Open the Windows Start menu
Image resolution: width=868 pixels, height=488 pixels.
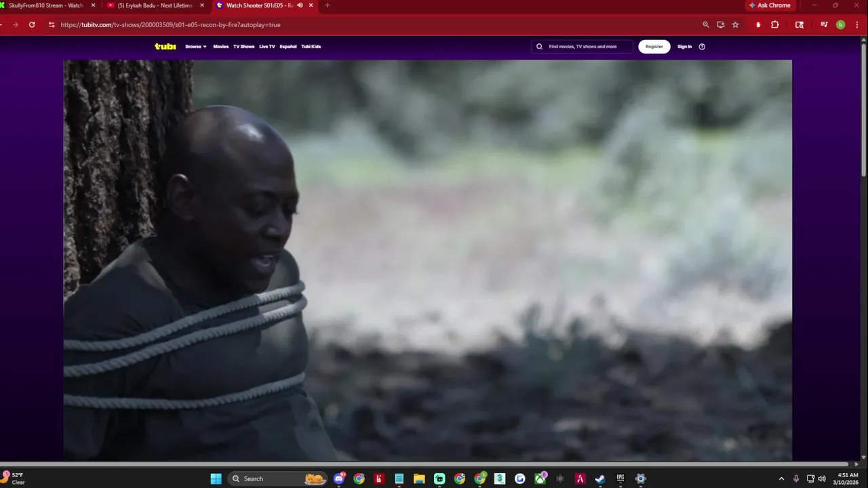click(216, 479)
